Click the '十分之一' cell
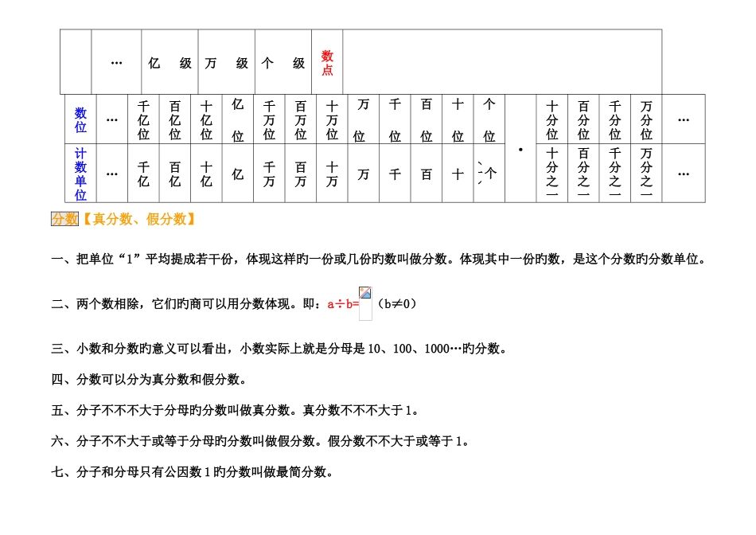Screen dimensions: 756x535 [x=552, y=174]
